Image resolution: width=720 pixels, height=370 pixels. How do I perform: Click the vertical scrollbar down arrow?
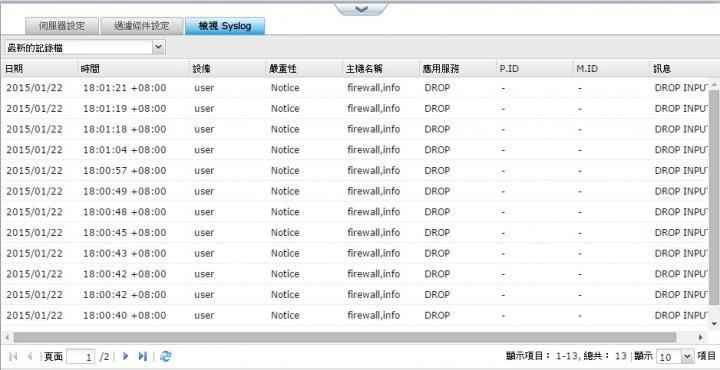(714, 324)
